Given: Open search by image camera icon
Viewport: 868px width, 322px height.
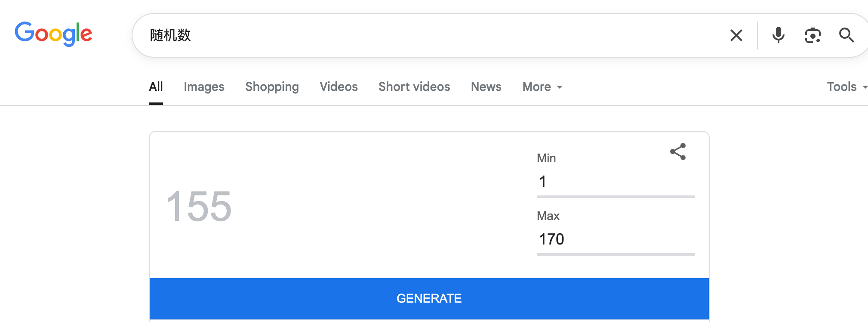Looking at the screenshot, I should 813,35.
